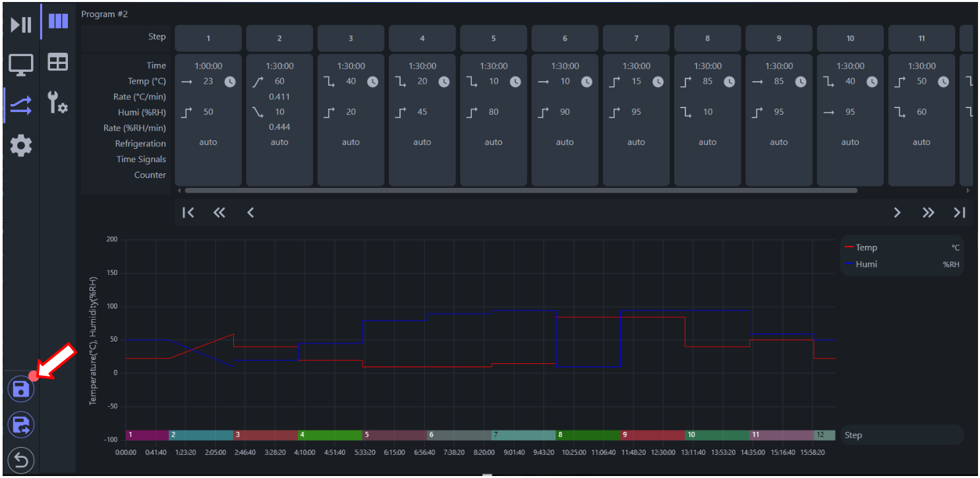Viewport: 980px width, 478px height.
Task: Click the step 1 purple timeline segment
Action: coord(147,435)
